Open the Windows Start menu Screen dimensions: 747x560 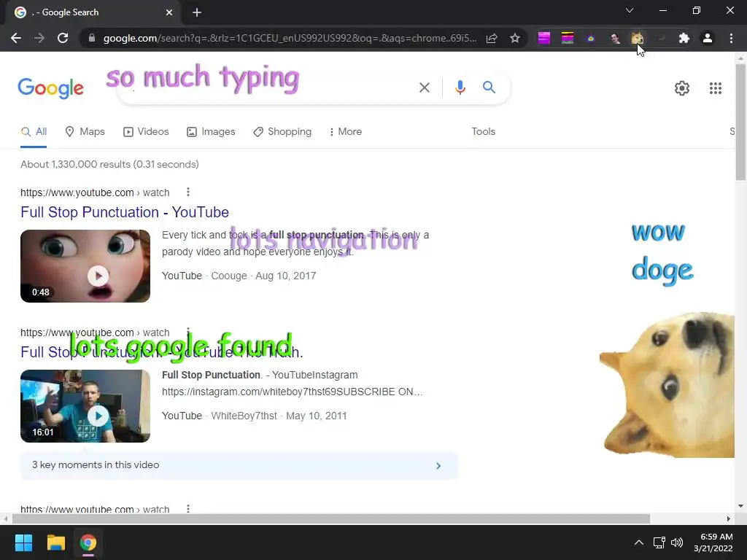pyautogui.click(x=23, y=542)
